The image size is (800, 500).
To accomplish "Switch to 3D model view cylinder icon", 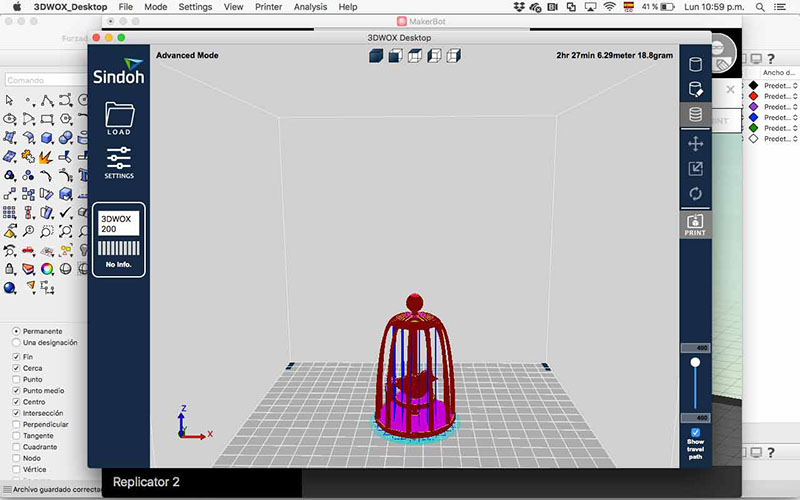I will pos(695,64).
